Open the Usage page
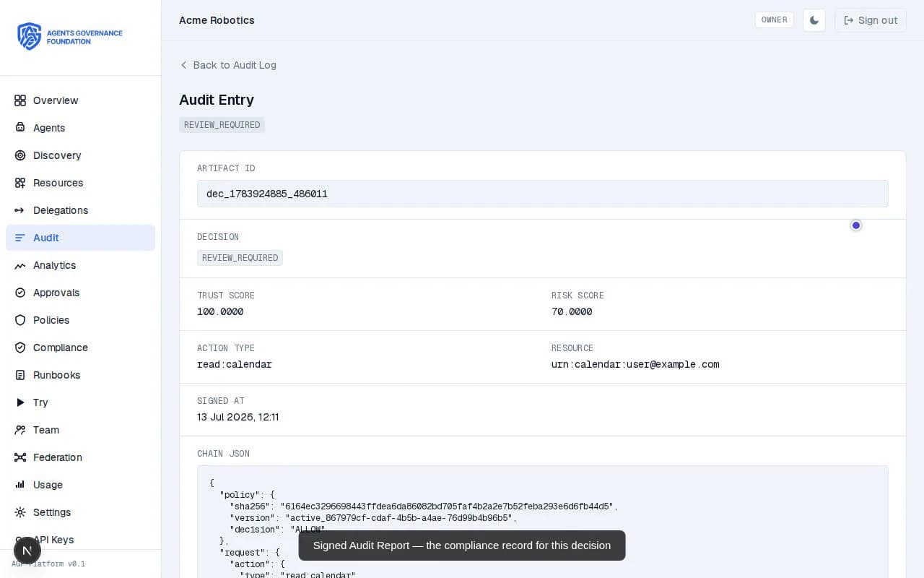 [80, 485]
